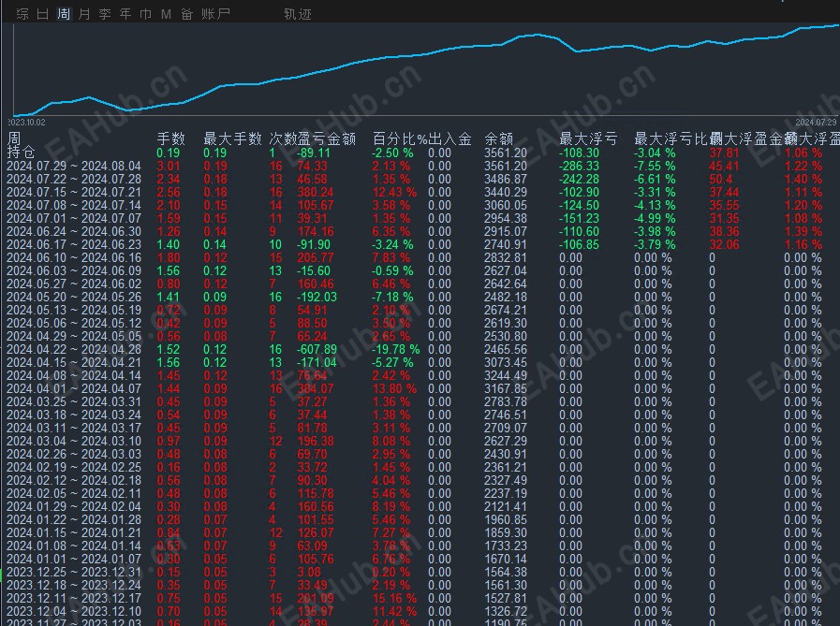The width and height of the screenshot is (840, 626).
Task: Click the 最大浮亏 column header
Action: [x=588, y=139]
